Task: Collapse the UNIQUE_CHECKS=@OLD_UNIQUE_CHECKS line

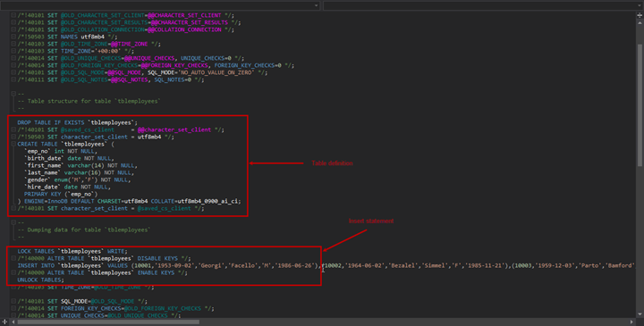Action: tap(13, 316)
